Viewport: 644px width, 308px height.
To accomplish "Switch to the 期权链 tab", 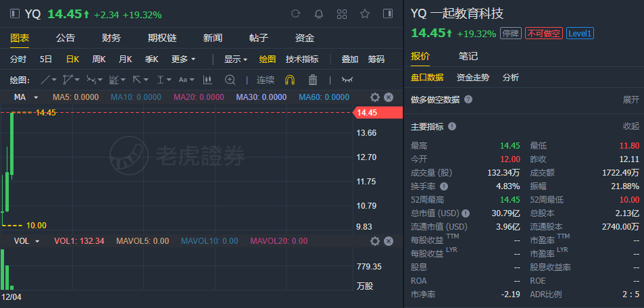I will (162, 38).
